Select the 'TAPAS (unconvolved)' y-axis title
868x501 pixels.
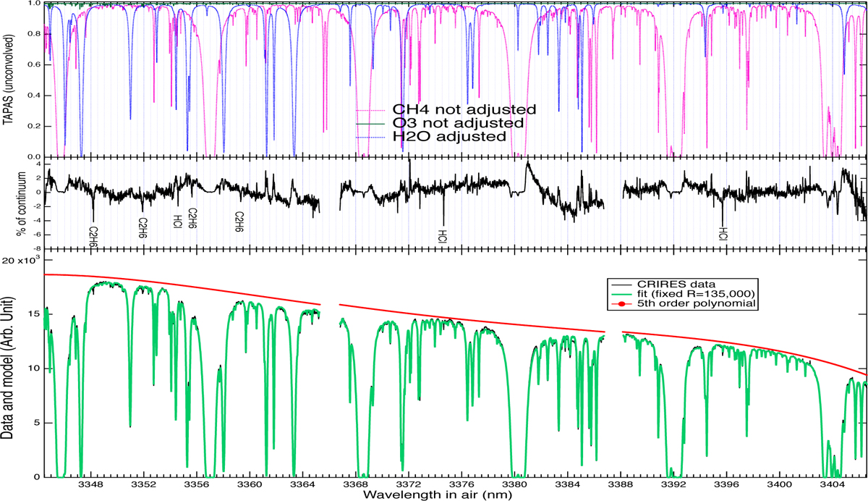(7, 80)
